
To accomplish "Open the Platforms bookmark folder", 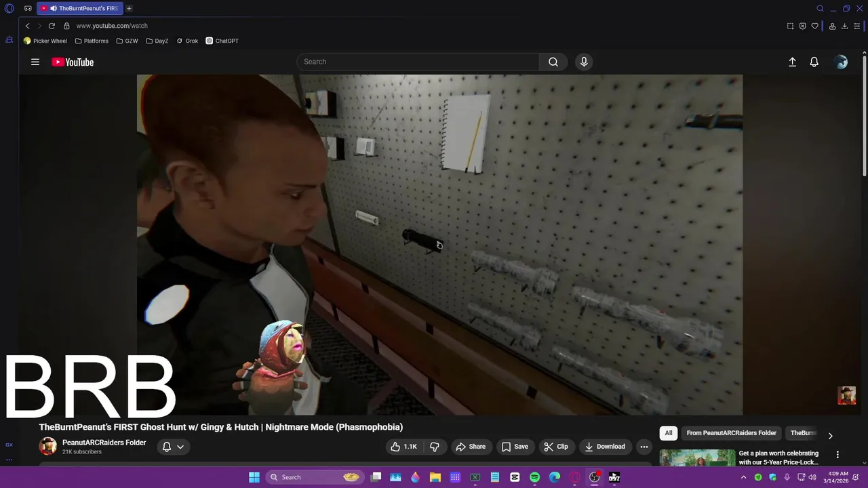I will pos(92,41).
